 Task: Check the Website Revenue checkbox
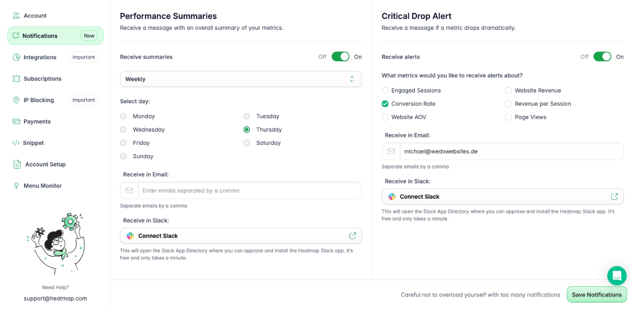coord(509,91)
